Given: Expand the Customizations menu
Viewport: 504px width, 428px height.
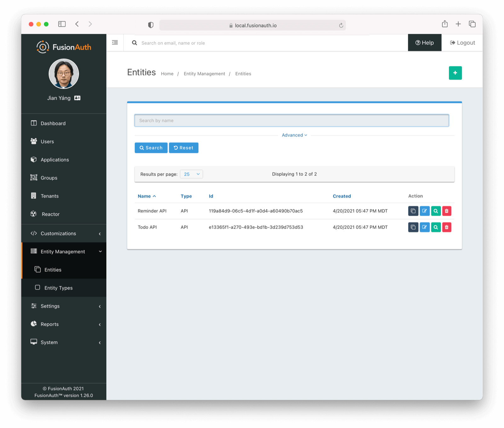Looking at the screenshot, I should tap(64, 233).
